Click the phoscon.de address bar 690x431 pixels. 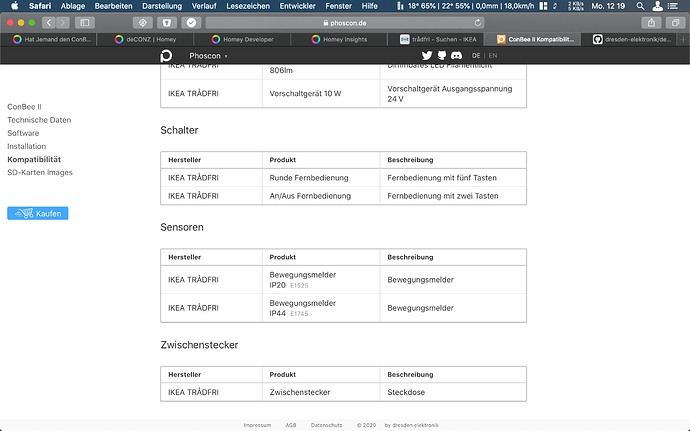coord(345,22)
